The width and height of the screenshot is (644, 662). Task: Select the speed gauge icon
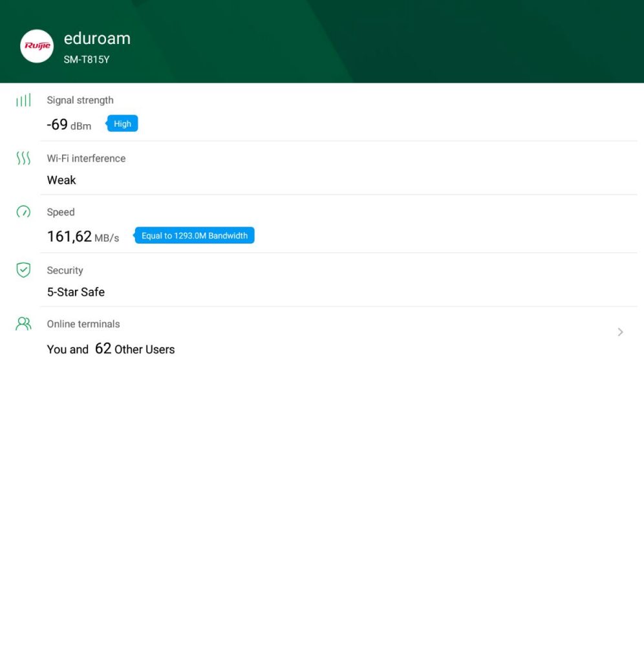tap(23, 212)
